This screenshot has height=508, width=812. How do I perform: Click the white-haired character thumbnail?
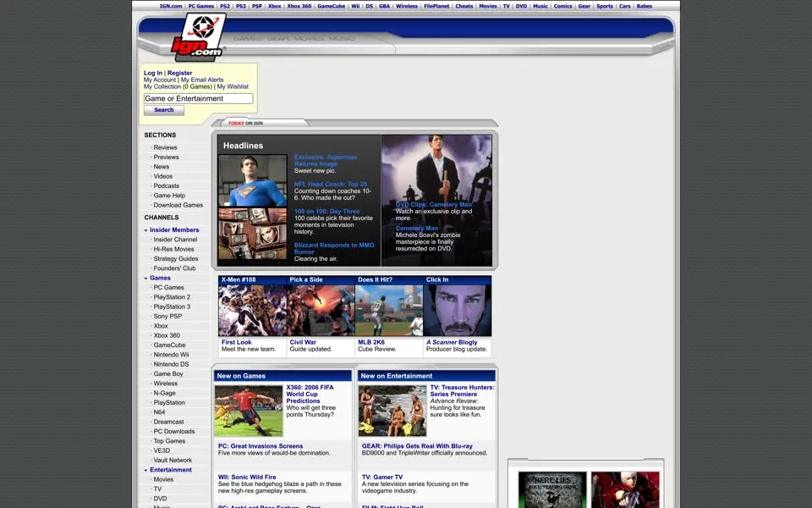[626, 490]
